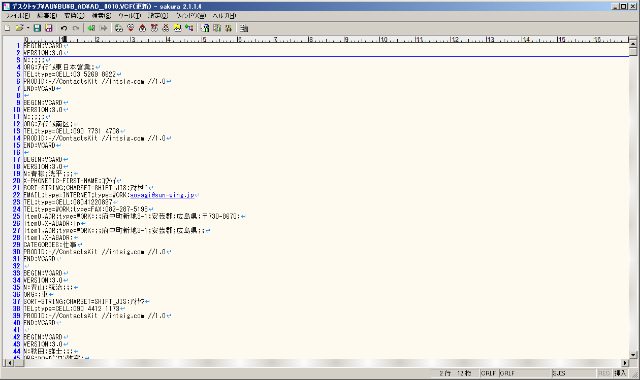
Task: Click the BEGIN:VCARD text on line 9
Action: (x=43, y=102)
